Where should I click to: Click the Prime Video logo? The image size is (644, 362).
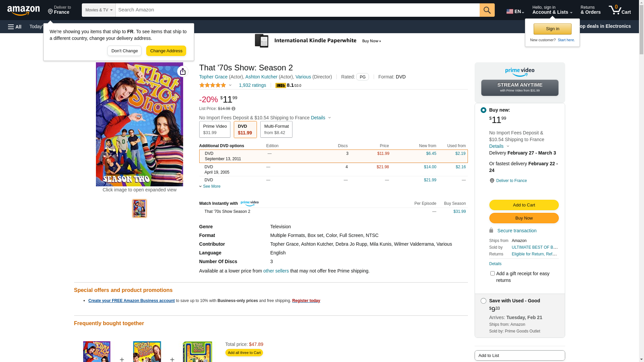(520, 72)
